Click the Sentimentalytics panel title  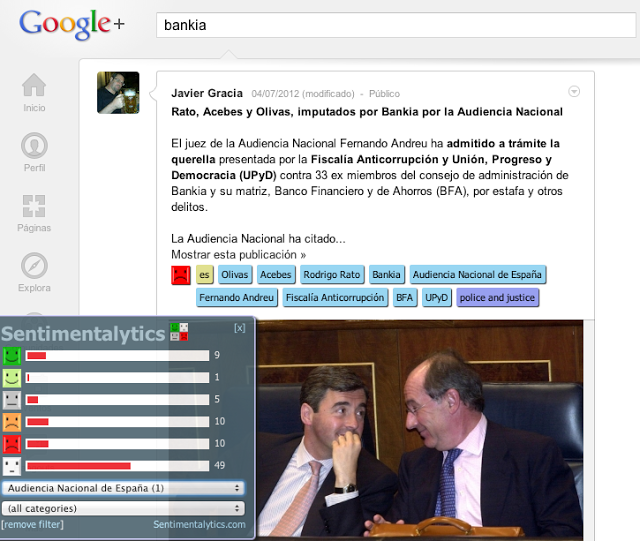pyautogui.click(x=83, y=334)
